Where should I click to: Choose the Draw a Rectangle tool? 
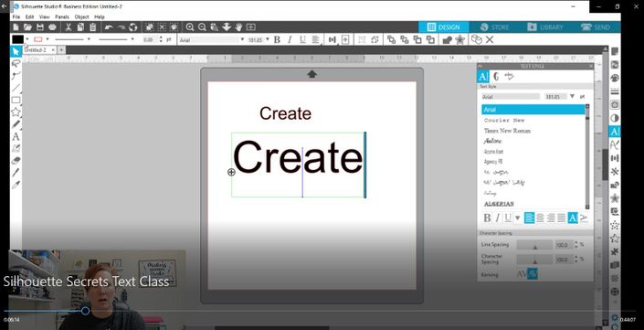click(x=16, y=100)
